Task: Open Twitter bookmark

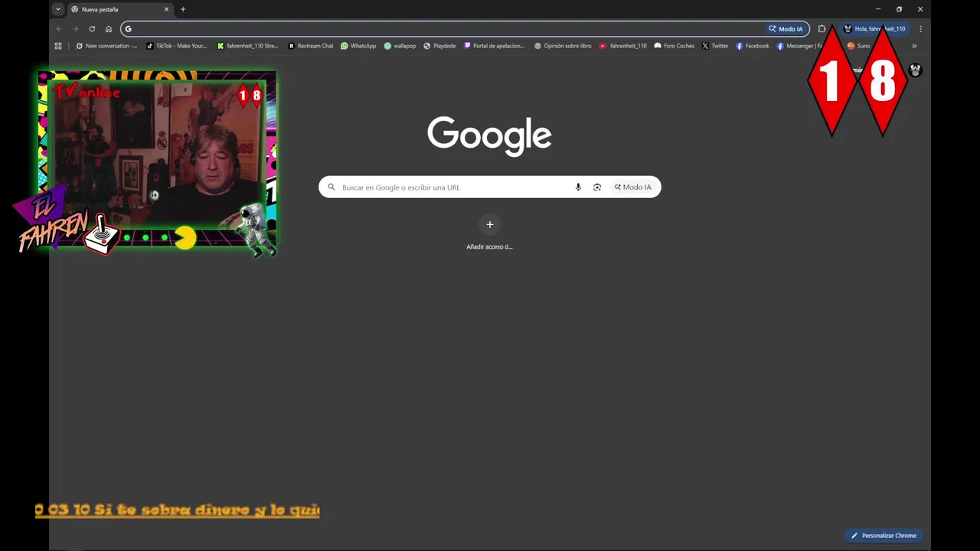Action: pos(715,46)
